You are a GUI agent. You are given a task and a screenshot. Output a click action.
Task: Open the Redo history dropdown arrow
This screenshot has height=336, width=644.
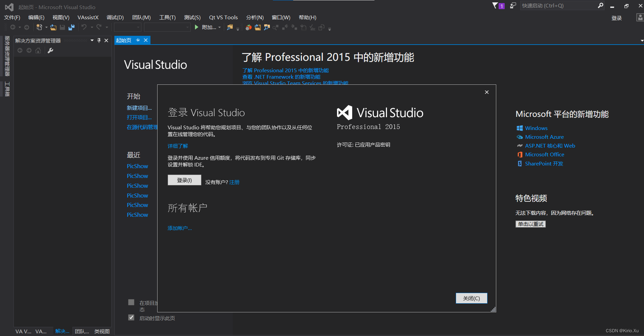(107, 27)
